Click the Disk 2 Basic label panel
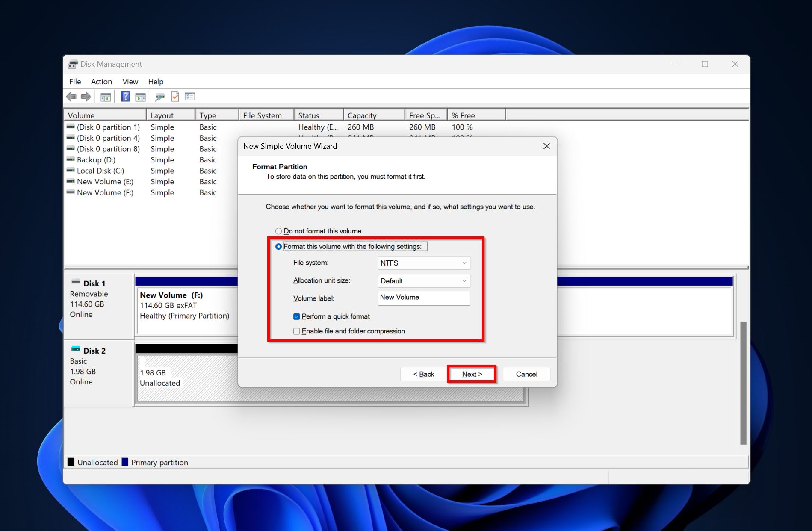812x531 pixels. [99, 373]
